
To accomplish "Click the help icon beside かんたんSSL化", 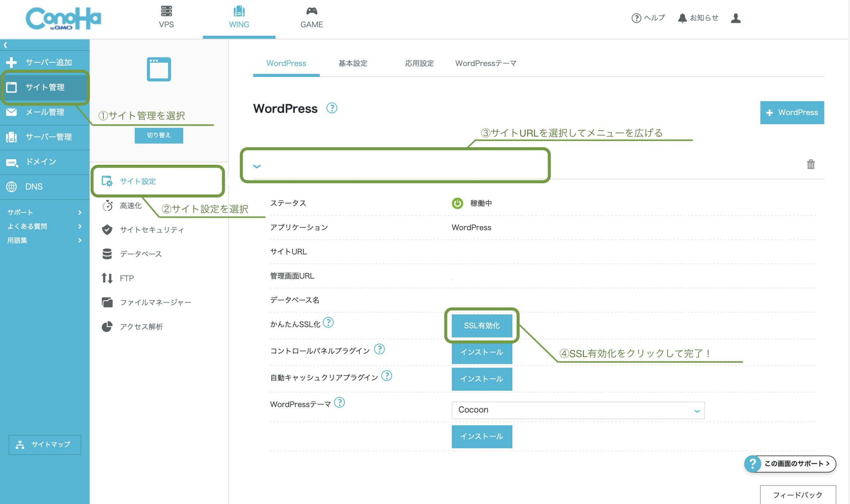I will pos(328,322).
